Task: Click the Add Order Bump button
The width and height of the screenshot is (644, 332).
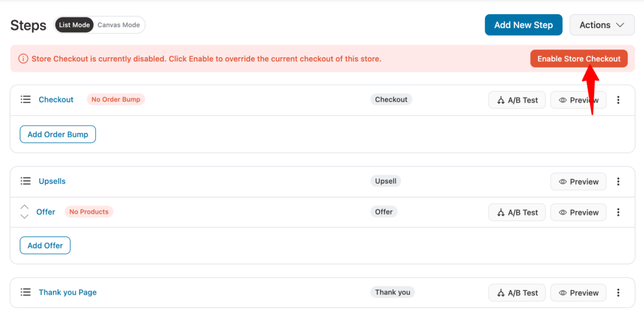Action: point(57,134)
